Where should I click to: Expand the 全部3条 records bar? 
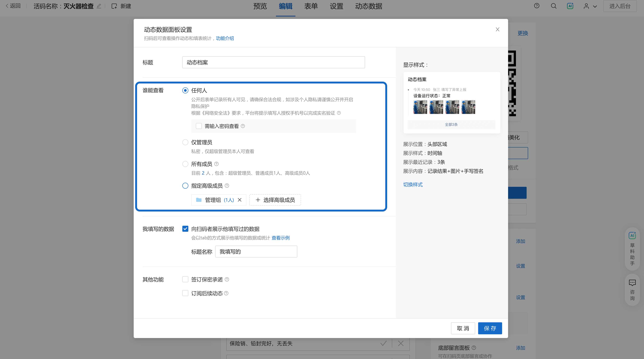451,124
